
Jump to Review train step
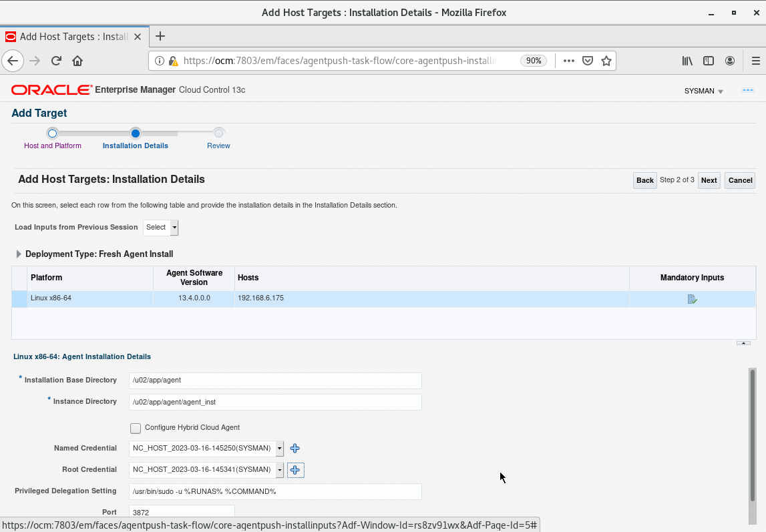(x=218, y=146)
